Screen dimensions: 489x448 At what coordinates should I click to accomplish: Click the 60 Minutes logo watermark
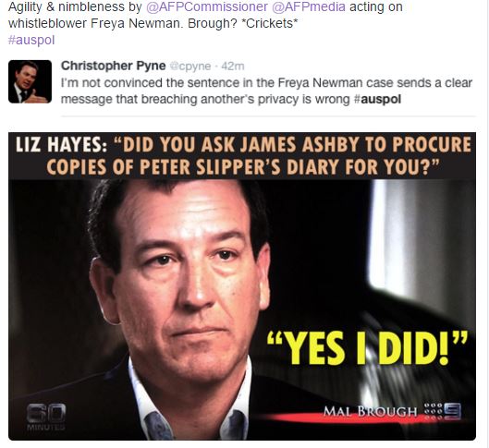pos(46,416)
